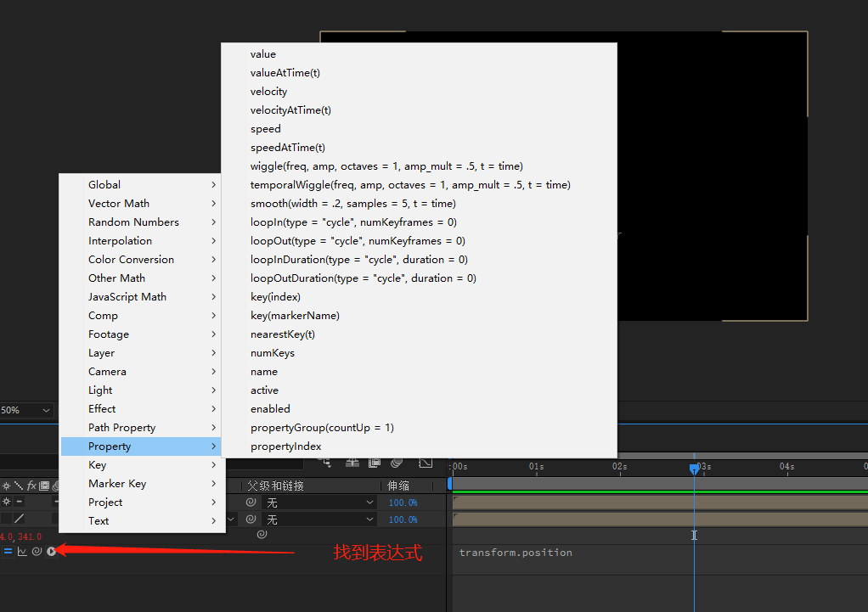Open the Path Property submenu

click(x=143, y=428)
